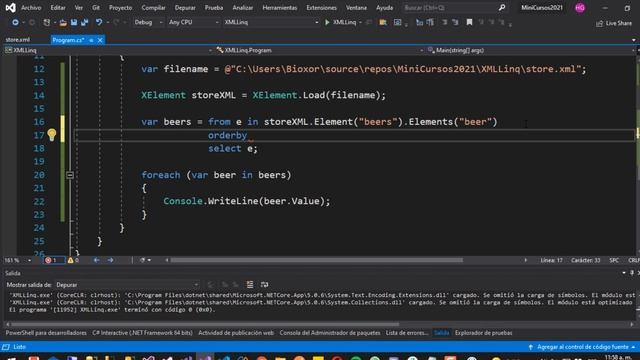640x360 pixels.
Task: Navigate to previous issue with left arrow
Action: 96,260
